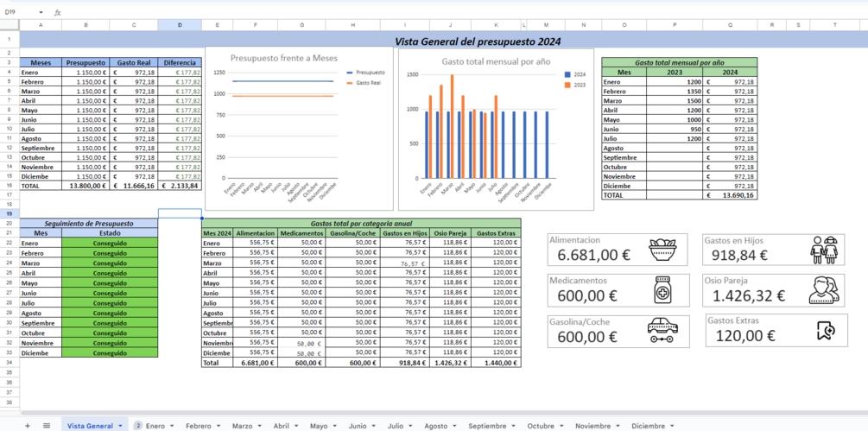Select column D header
The image size is (868, 431).
[180, 25]
